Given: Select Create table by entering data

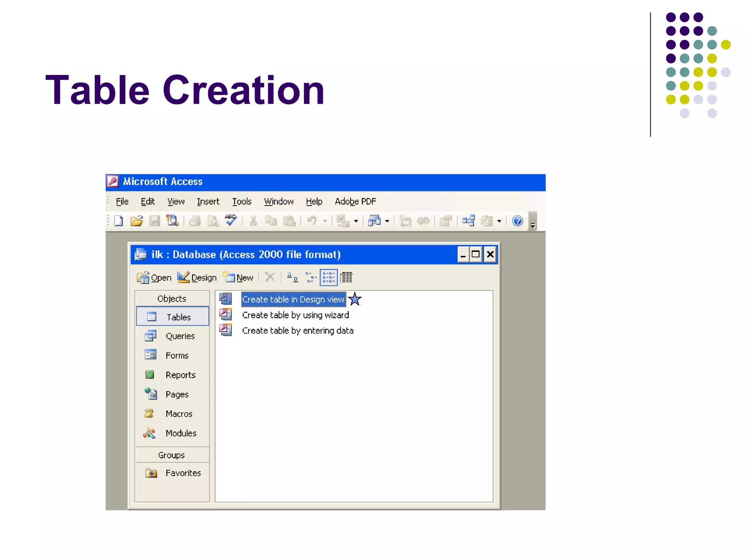Looking at the screenshot, I should [x=297, y=331].
